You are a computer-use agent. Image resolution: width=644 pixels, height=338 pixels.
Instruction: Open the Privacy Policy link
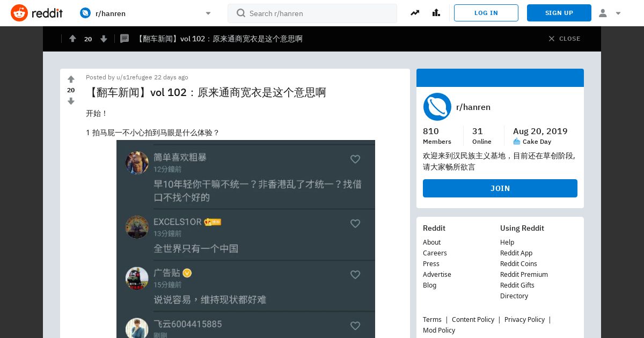tap(524, 320)
